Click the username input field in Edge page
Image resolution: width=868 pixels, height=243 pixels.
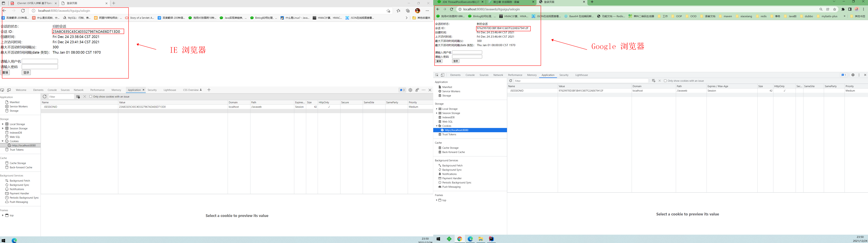(x=40, y=61)
